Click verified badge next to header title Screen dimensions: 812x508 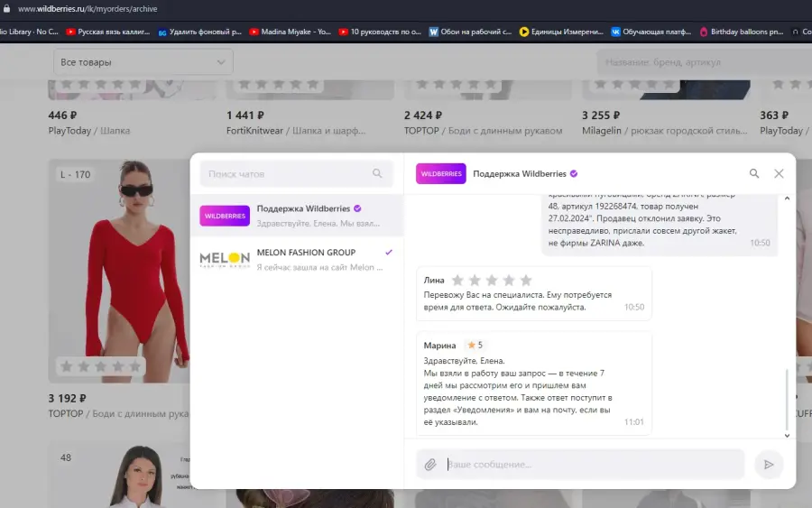coord(574,173)
